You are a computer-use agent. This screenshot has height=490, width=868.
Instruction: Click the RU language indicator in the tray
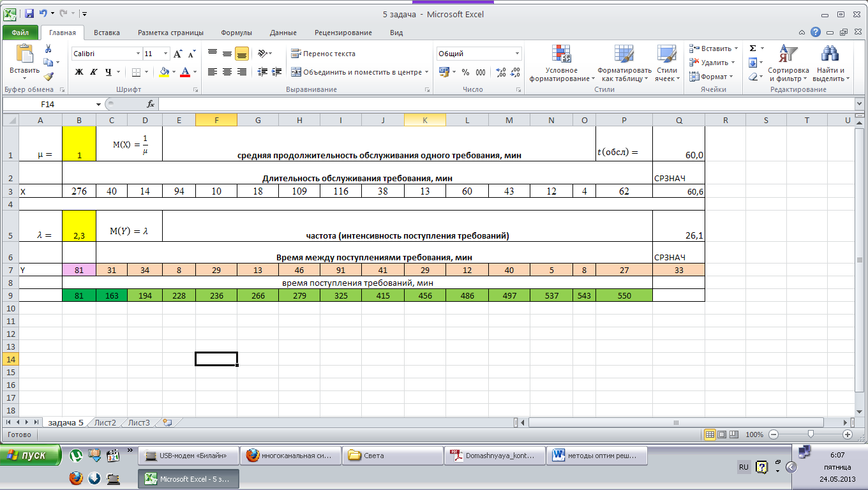tap(744, 467)
